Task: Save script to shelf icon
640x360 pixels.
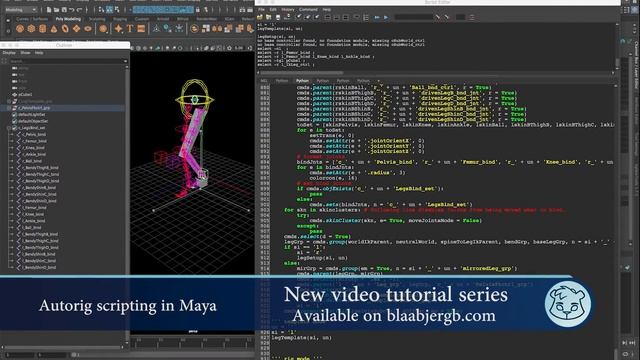Action: (287, 17)
